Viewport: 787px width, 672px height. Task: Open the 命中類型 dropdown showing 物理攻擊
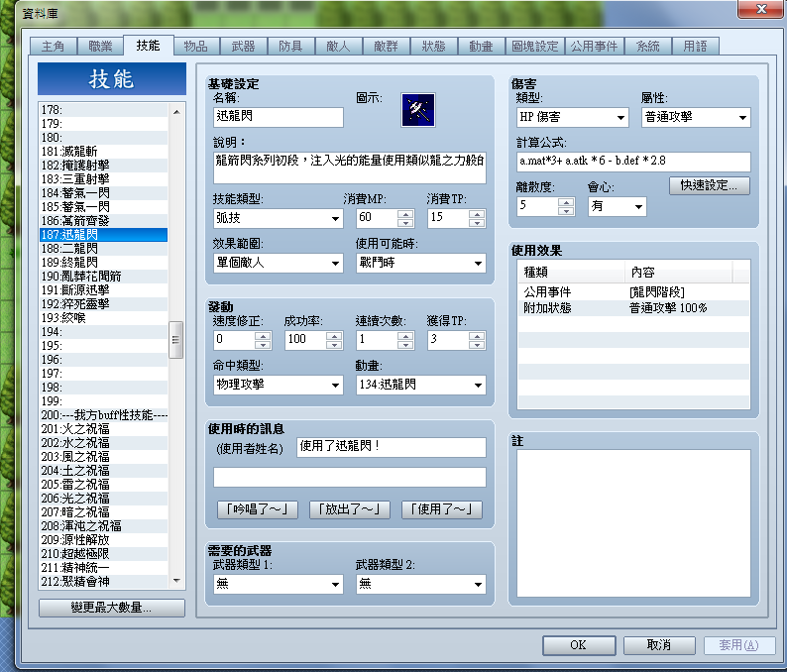click(279, 385)
